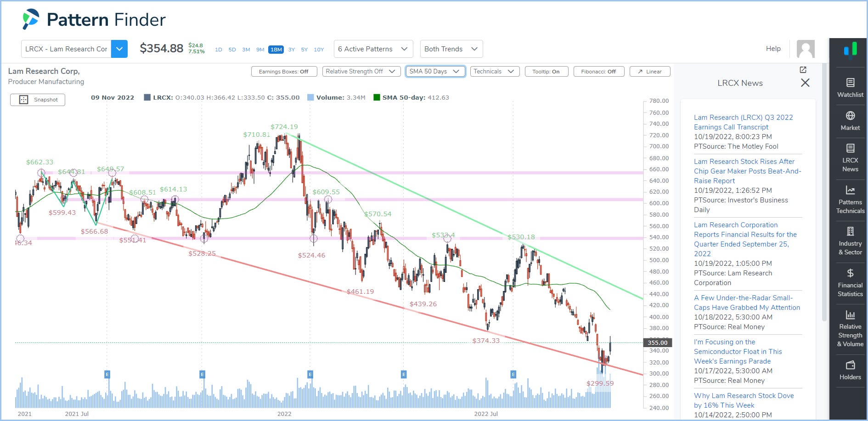Screen dimensions: 868x421
Task: Take a chart Snapshot
Action: 38,100
